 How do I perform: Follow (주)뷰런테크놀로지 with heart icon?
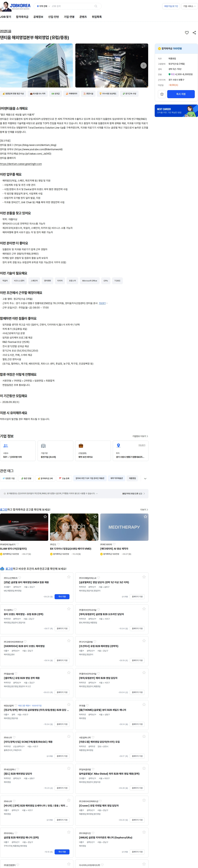(x=18, y=544)
